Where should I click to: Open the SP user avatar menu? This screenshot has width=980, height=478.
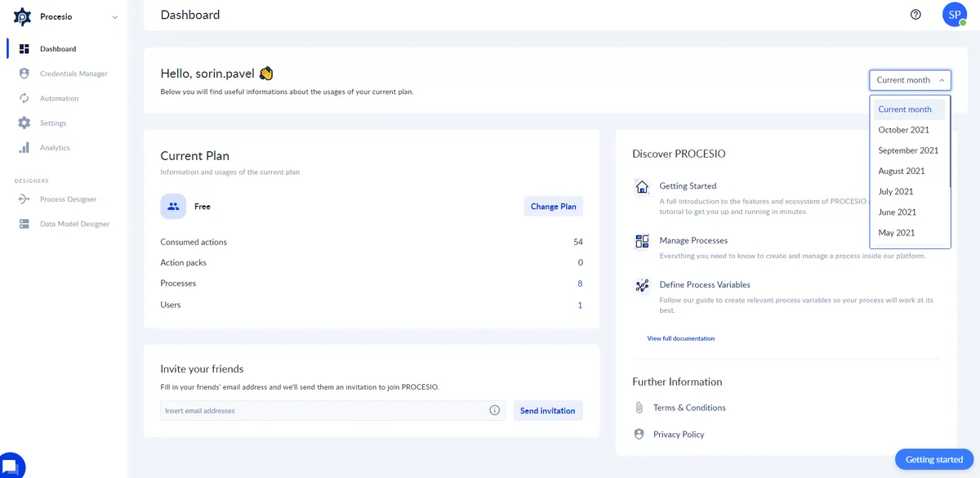954,15
